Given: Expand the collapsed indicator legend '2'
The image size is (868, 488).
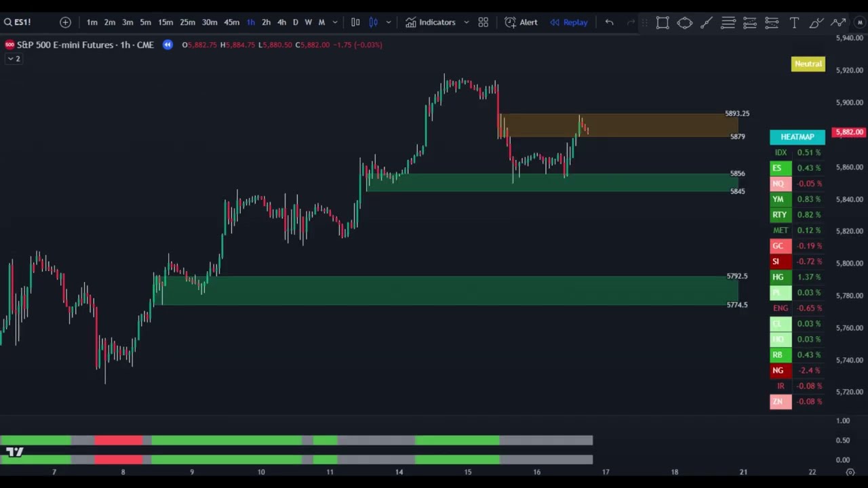Looking at the screenshot, I should [x=14, y=59].
